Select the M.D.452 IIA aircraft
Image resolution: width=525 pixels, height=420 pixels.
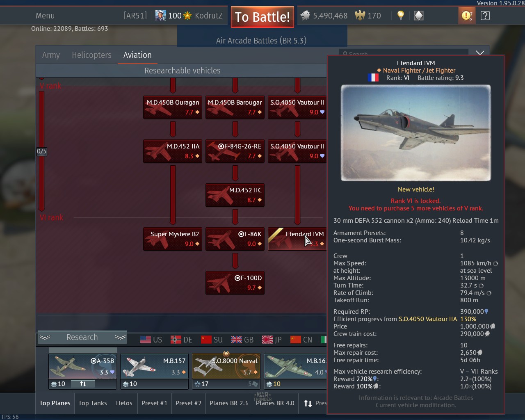(173, 151)
